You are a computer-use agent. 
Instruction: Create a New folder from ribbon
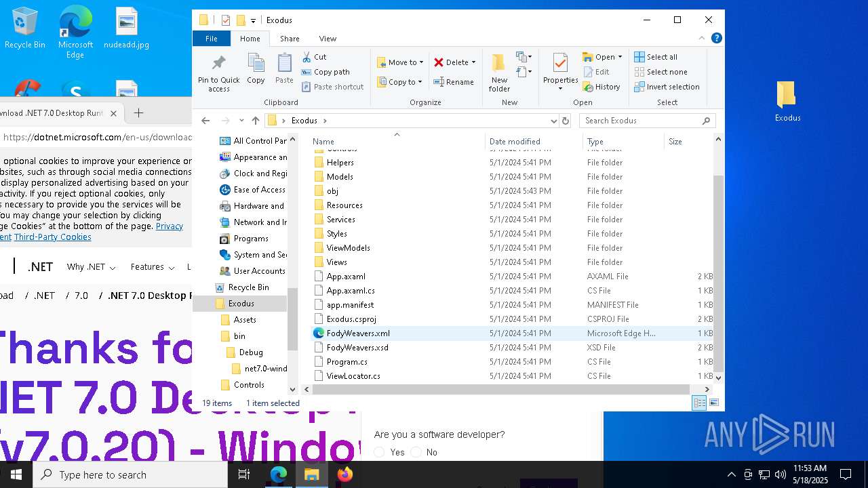(x=499, y=73)
